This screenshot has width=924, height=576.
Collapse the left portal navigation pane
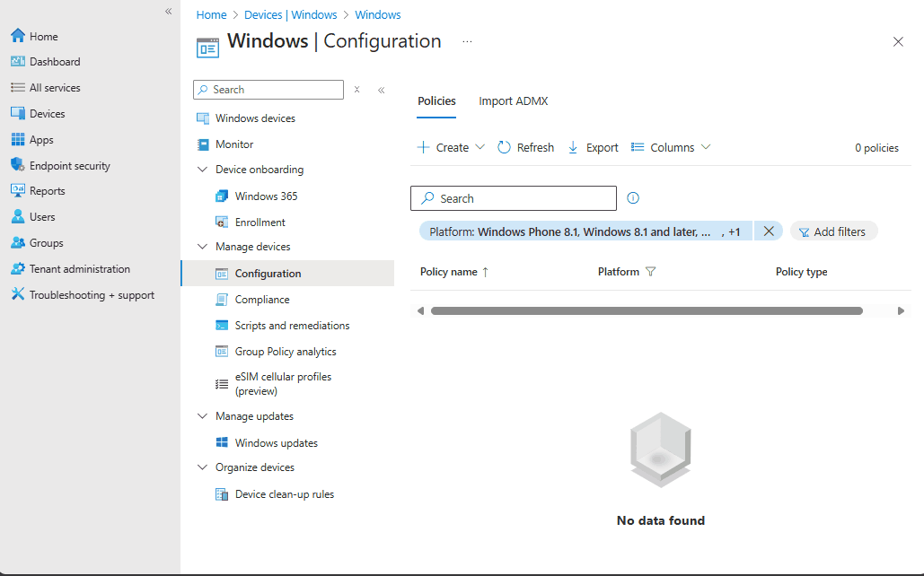(169, 11)
